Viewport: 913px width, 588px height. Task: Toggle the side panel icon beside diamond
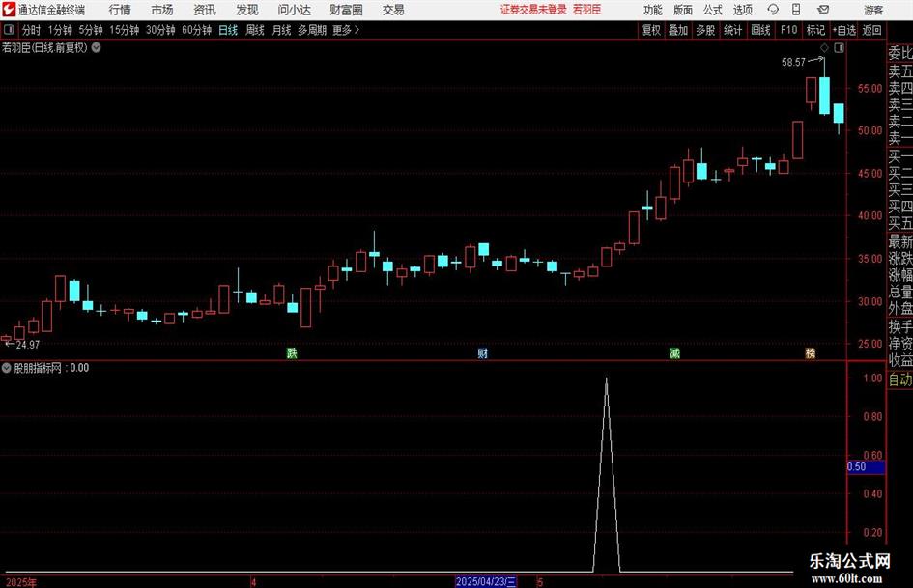tap(839, 48)
